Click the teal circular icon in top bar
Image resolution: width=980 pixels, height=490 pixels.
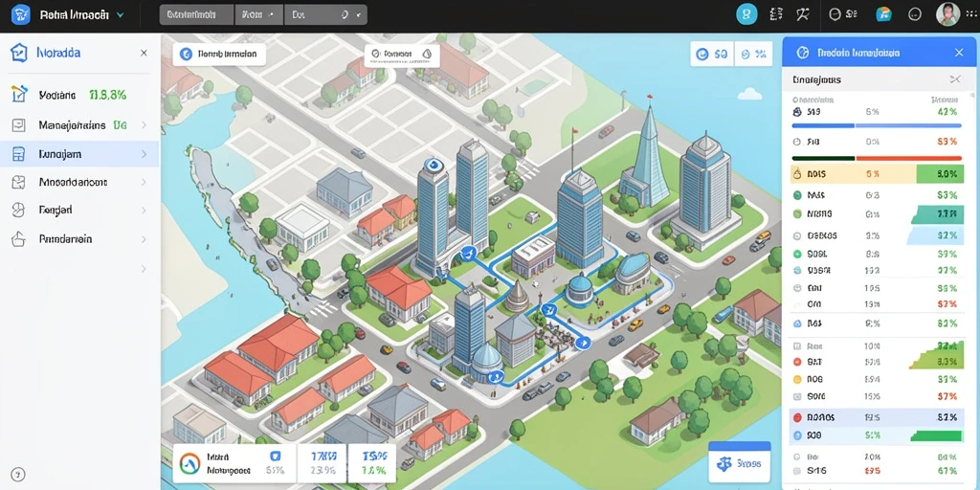coord(746,13)
